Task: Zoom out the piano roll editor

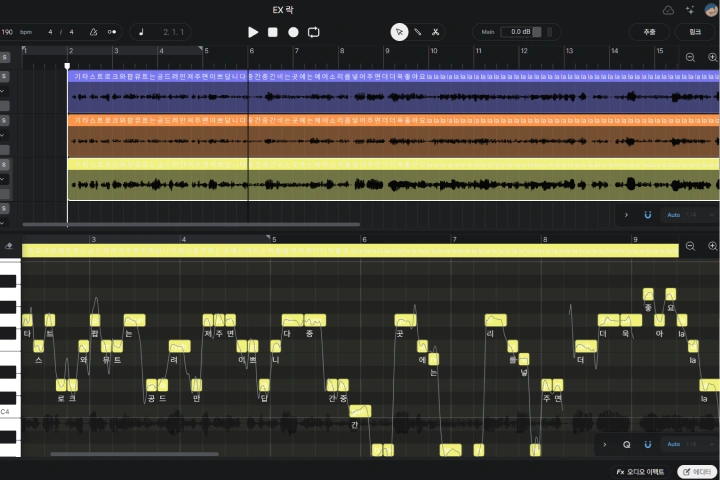Action: pyautogui.click(x=690, y=246)
